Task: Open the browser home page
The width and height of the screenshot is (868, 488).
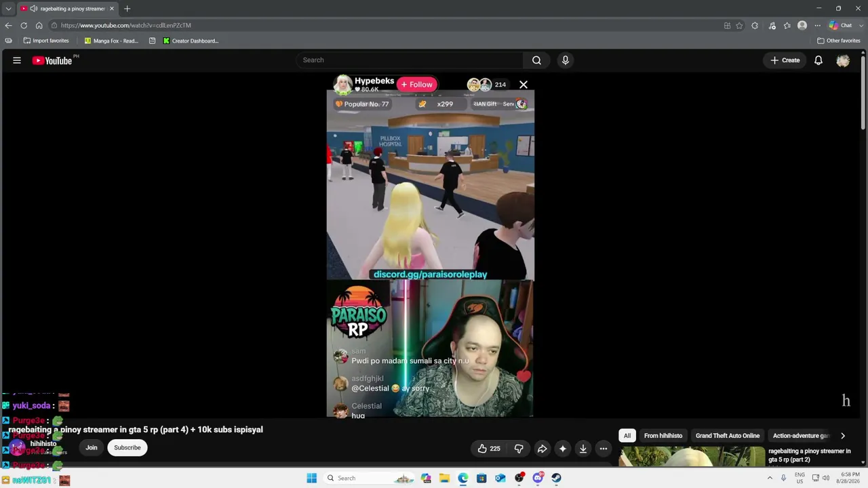Action: [x=39, y=25]
